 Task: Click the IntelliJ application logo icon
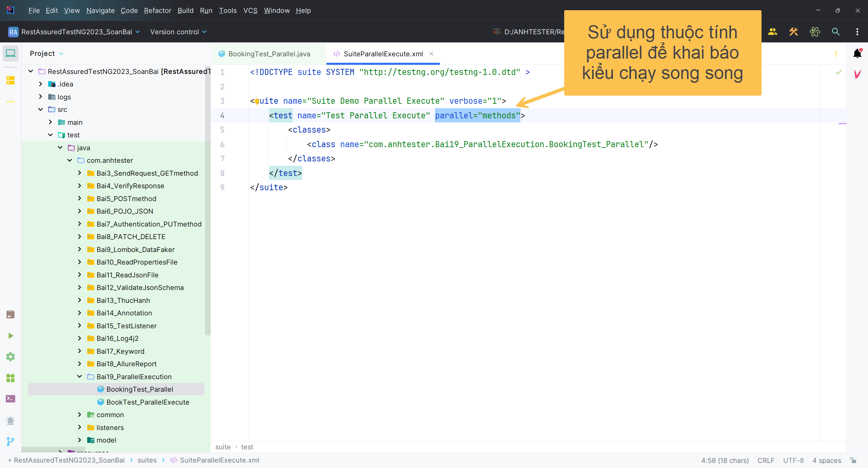11,10
